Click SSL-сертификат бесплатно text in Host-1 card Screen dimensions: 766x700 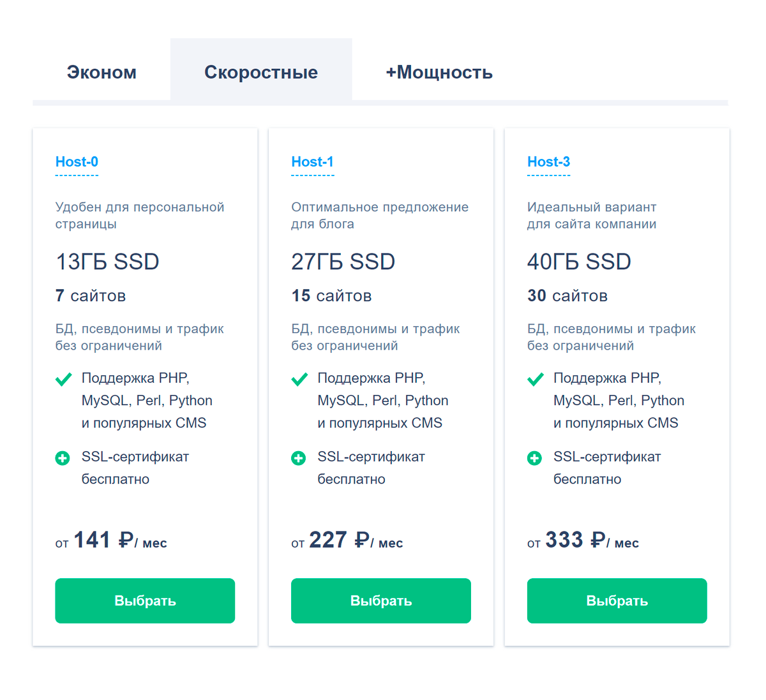(371, 468)
